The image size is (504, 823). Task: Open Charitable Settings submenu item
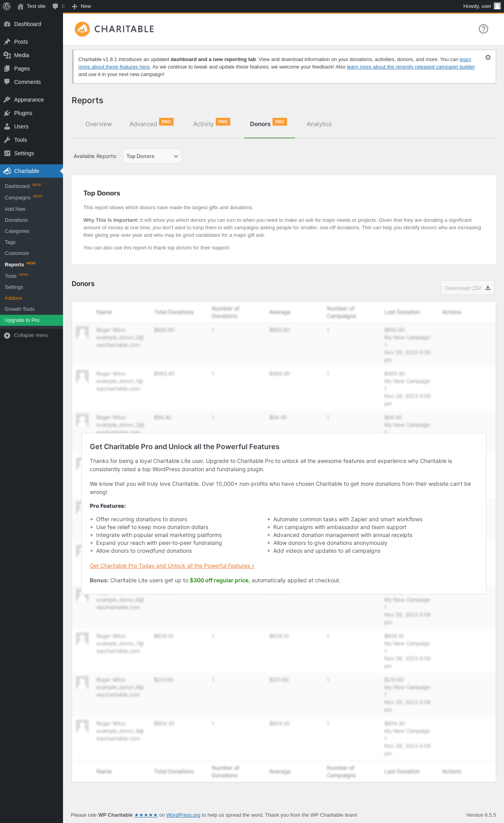point(31,287)
